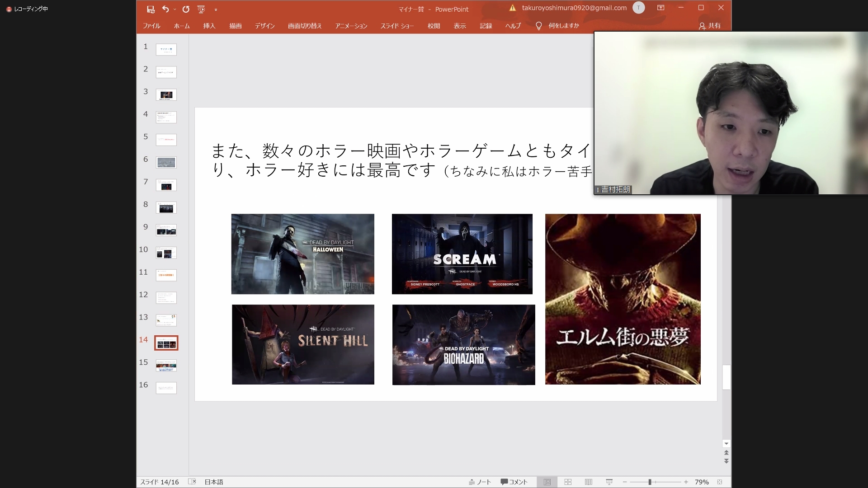Screen dimensions: 868x488
Task: Select slide 11 thumbnail
Action: 166,275
